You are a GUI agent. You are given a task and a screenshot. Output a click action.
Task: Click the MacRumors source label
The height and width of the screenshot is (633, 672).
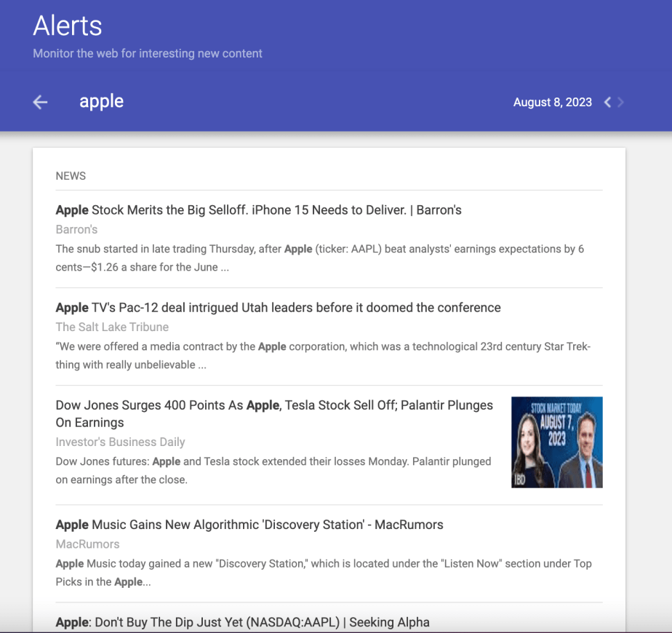click(87, 544)
